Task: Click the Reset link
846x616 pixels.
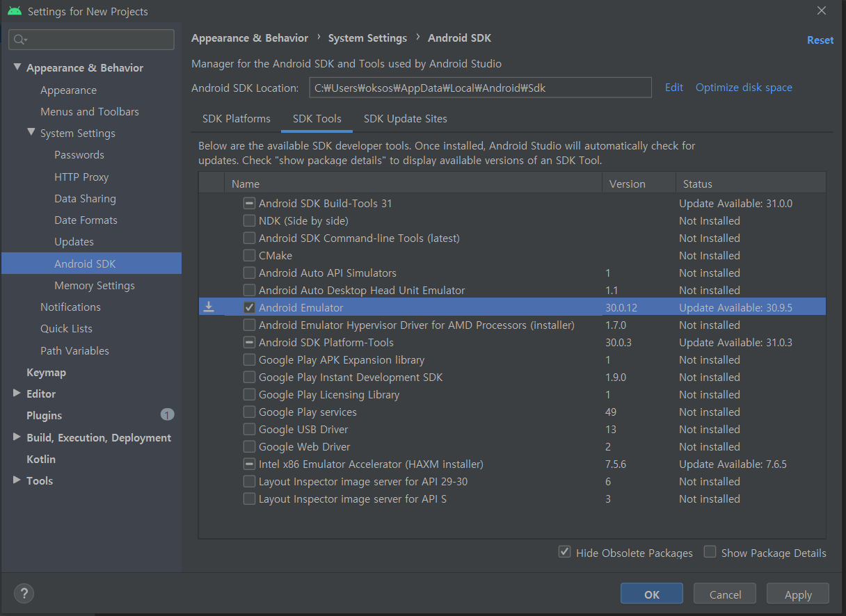Action: [x=820, y=40]
